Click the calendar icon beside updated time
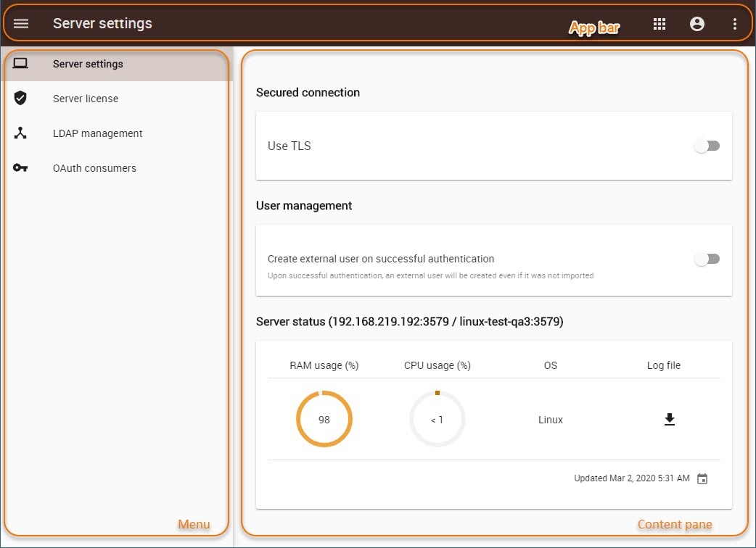 click(x=702, y=478)
